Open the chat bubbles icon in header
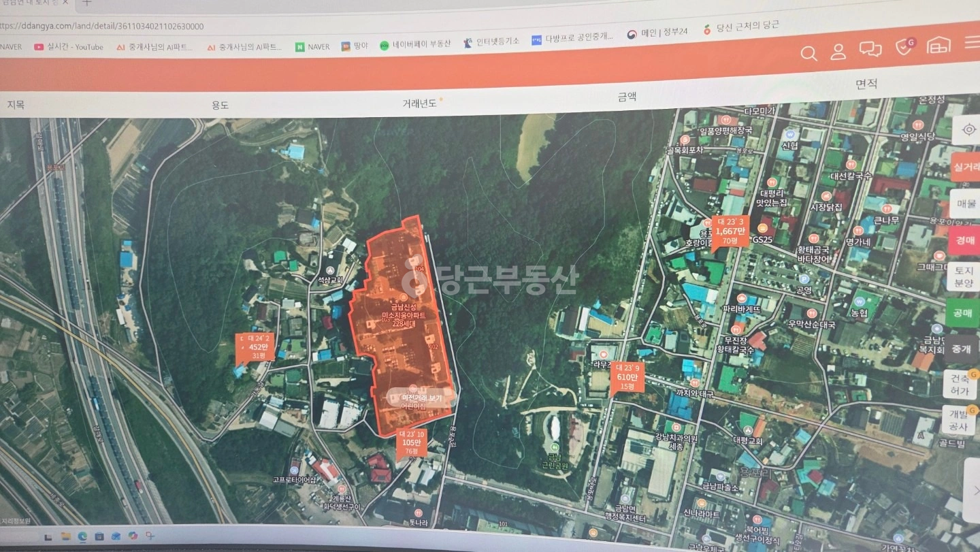Image resolution: width=980 pixels, height=552 pixels. coord(870,49)
